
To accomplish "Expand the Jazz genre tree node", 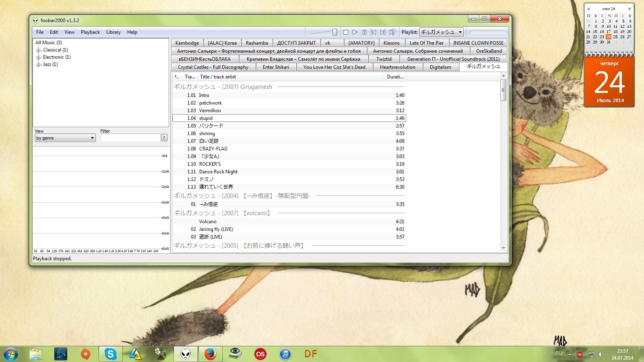I will coord(39,65).
